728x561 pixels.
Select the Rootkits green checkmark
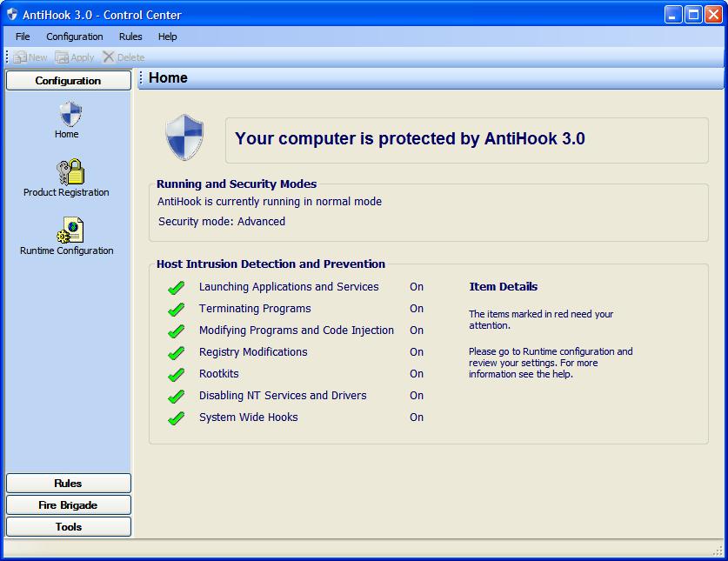click(x=176, y=374)
